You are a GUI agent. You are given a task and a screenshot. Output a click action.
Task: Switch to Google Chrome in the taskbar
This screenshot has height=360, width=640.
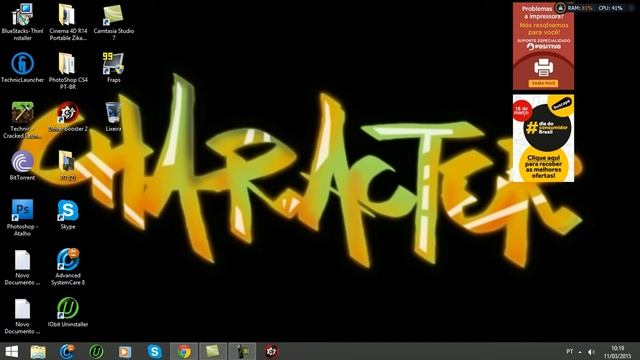(184, 351)
